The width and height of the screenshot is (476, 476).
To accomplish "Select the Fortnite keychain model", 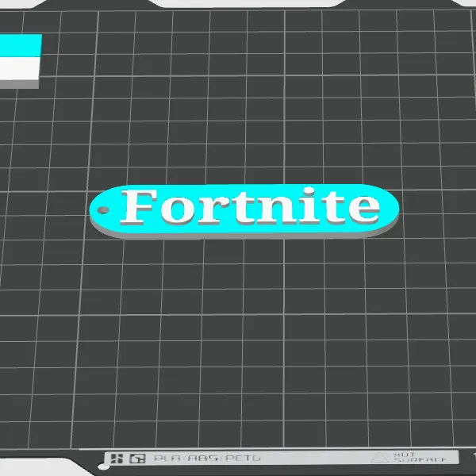I will 244,211.
